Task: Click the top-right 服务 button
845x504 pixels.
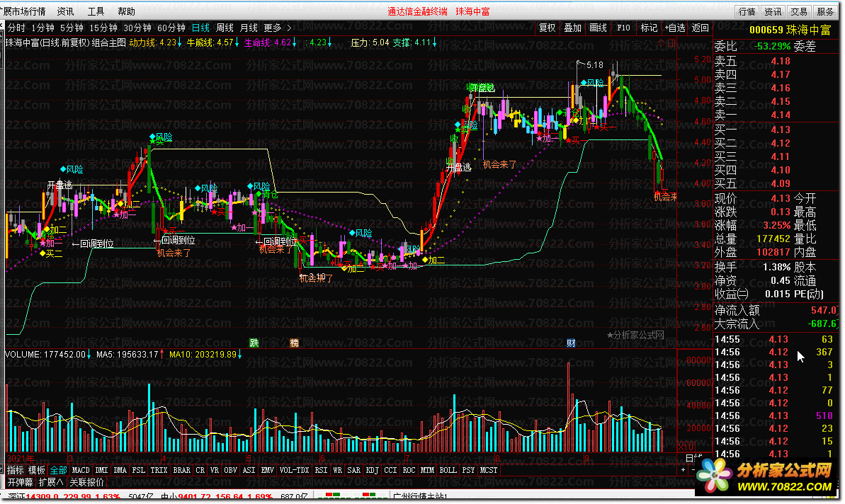Action: pyautogui.click(x=825, y=11)
